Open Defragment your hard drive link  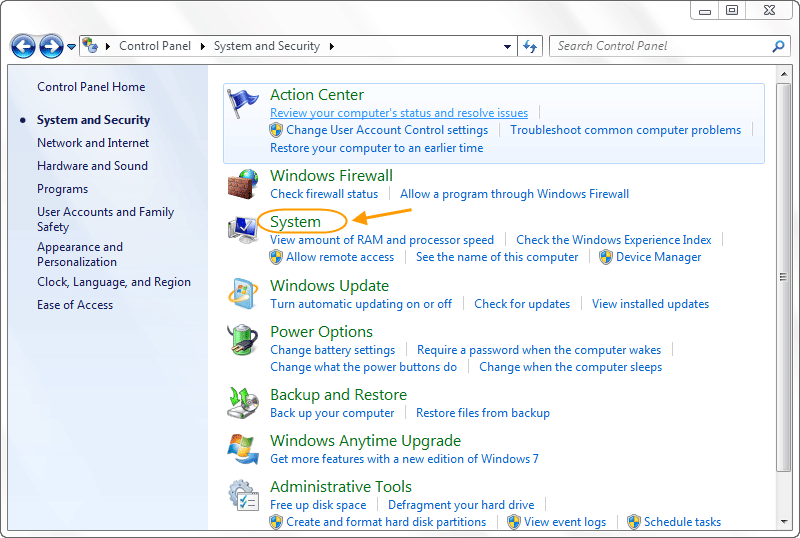461,505
